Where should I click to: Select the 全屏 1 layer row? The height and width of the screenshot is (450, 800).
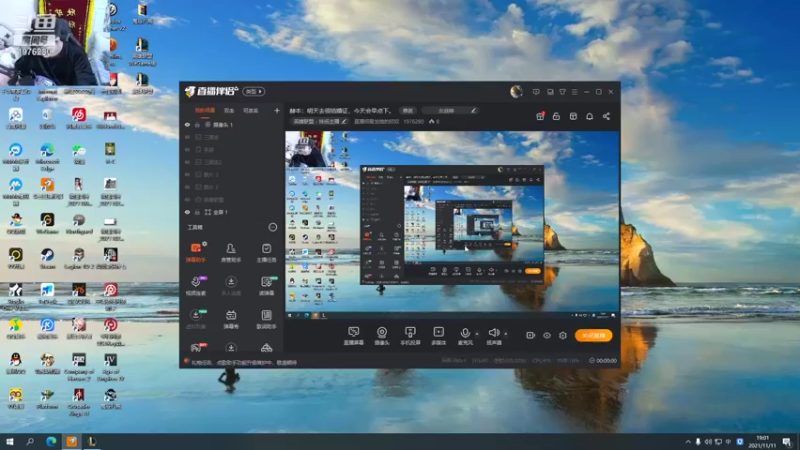(x=232, y=212)
